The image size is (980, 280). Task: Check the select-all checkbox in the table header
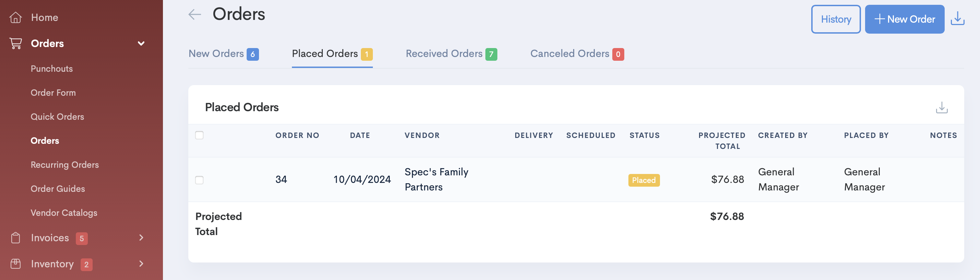click(x=199, y=135)
